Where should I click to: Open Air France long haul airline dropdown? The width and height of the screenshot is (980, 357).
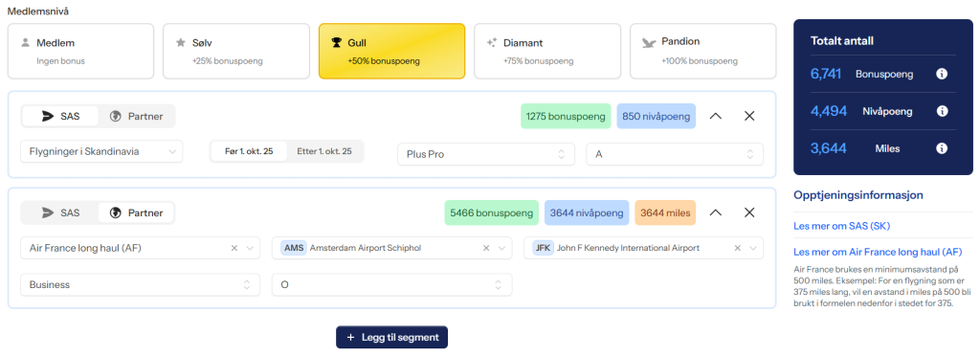(140, 248)
